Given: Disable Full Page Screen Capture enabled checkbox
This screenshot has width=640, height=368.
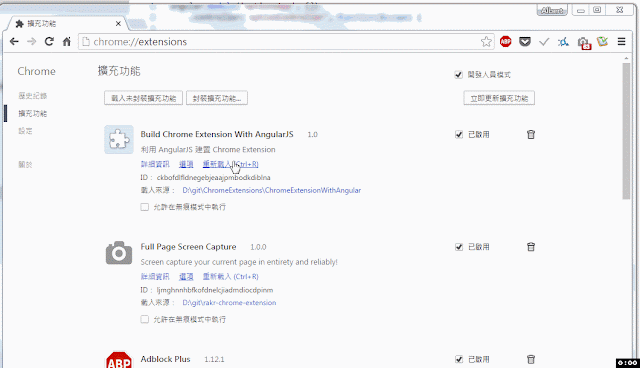Looking at the screenshot, I should pos(459,247).
